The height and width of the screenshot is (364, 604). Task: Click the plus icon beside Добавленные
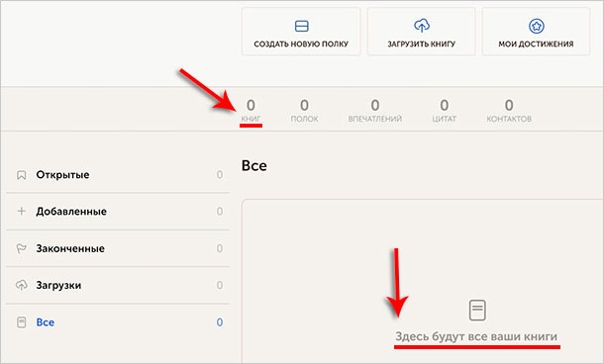[22, 212]
